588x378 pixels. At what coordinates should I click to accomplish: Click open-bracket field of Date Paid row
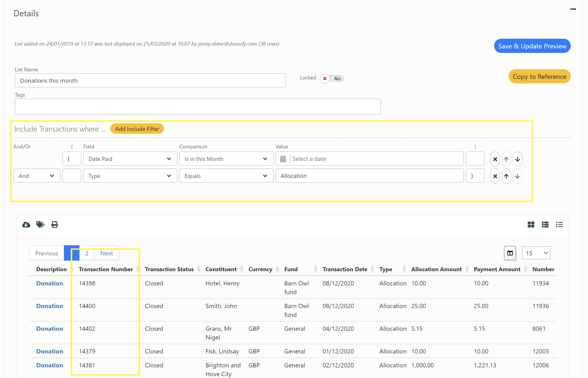point(72,159)
